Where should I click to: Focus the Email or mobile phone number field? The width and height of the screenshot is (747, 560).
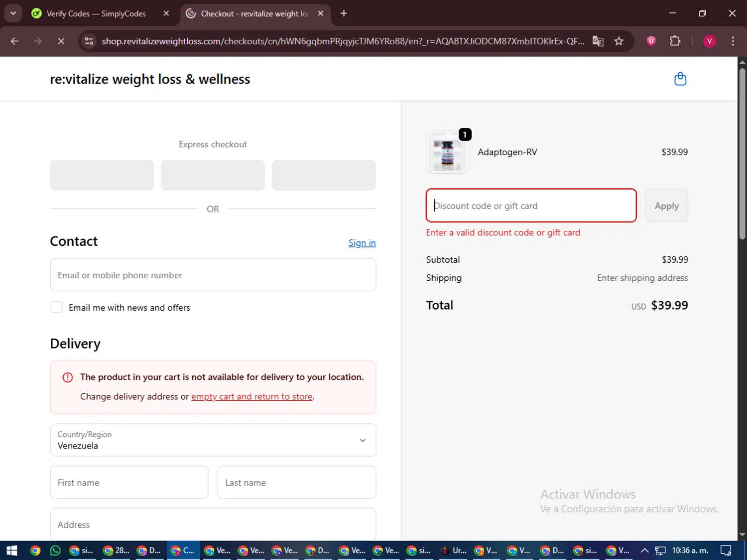pyautogui.click(x=213, y=275)
